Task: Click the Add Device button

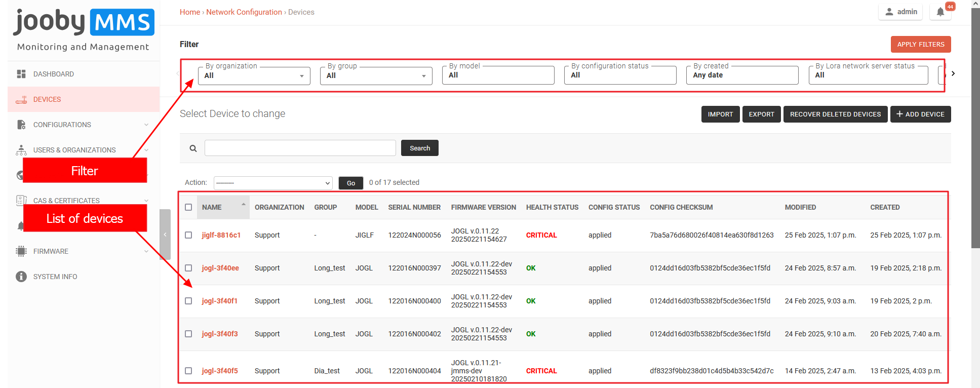Action: [920, 114]
